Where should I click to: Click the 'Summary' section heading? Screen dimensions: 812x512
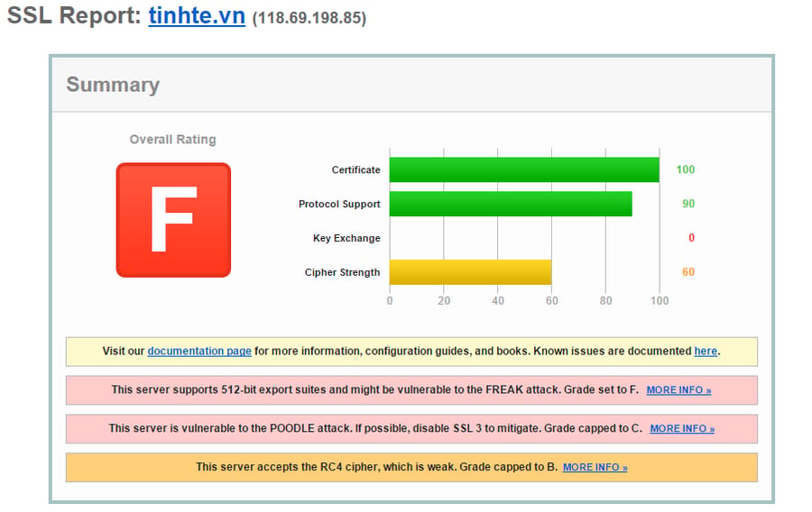(x=113, y=85)
